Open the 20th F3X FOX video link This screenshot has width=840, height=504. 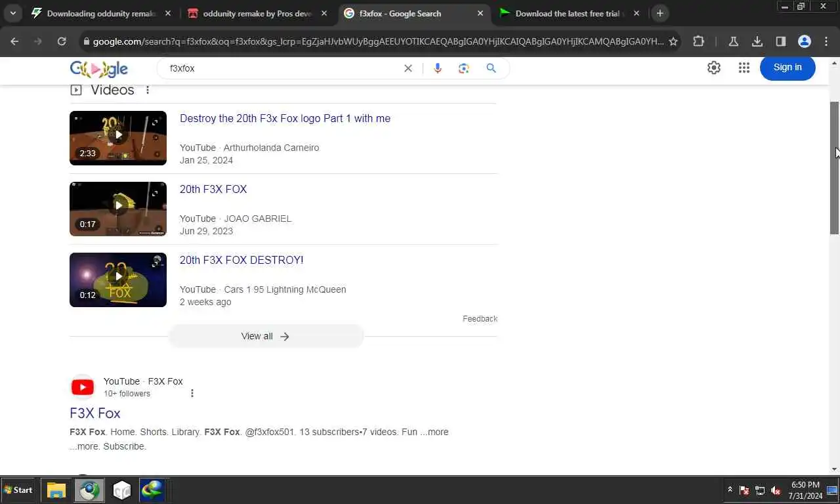tap(213, 190)
